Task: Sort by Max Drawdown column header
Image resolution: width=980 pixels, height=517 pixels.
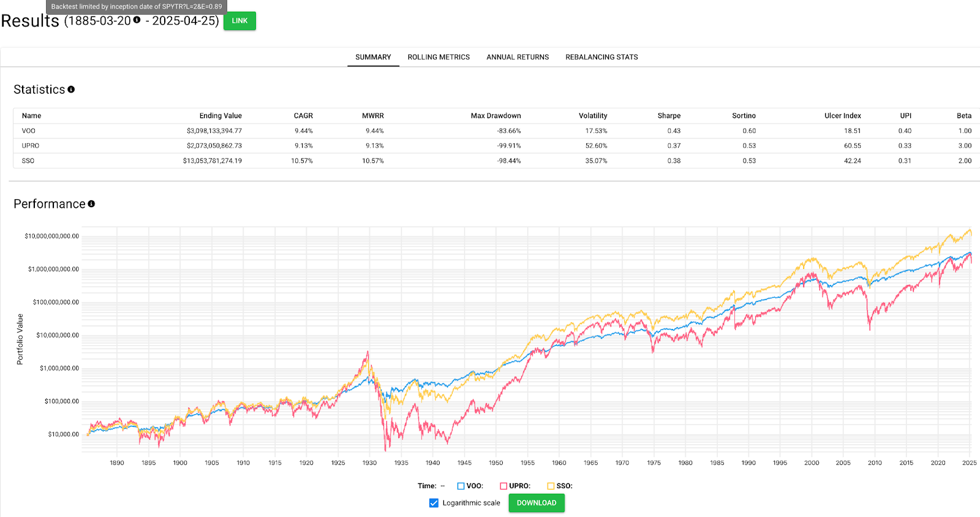Action: tap(496, 116)
